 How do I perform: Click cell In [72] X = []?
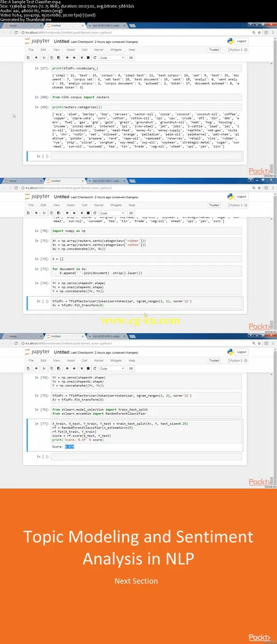click(x=147, y=259)
